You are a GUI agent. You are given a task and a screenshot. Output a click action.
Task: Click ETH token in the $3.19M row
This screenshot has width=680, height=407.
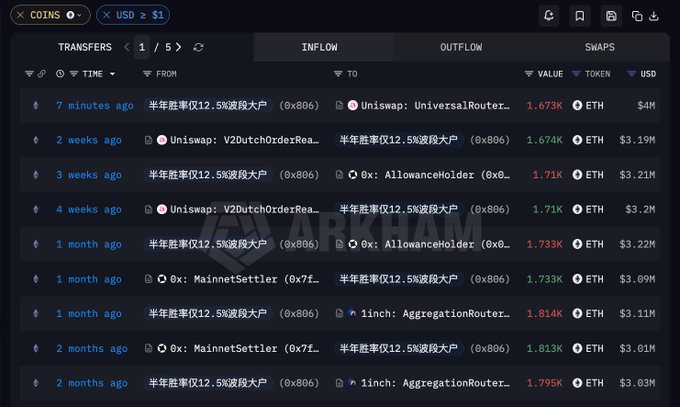click(588, 140)
